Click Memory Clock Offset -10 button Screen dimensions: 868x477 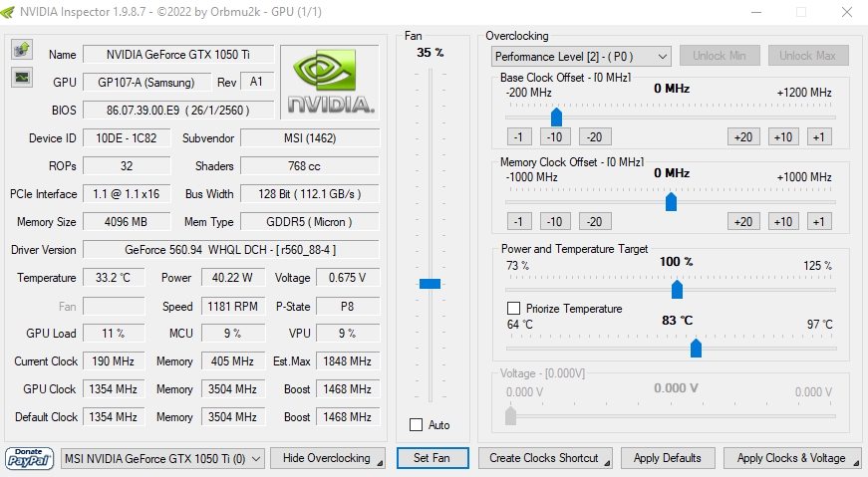point(555,221)
